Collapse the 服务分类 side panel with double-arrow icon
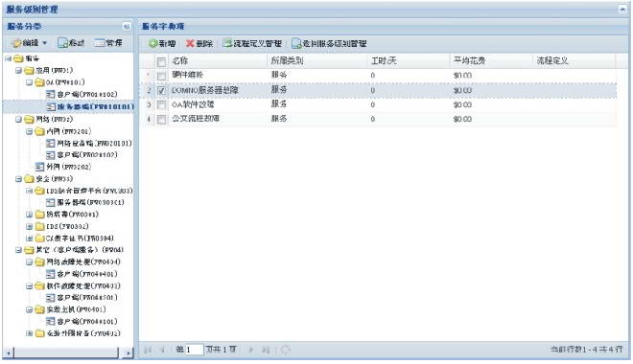 (127, 27)
